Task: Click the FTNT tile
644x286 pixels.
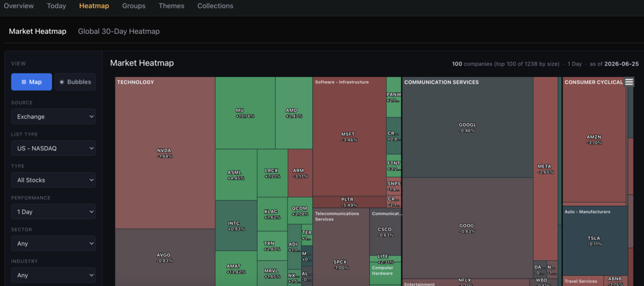Action: (393, 166)
